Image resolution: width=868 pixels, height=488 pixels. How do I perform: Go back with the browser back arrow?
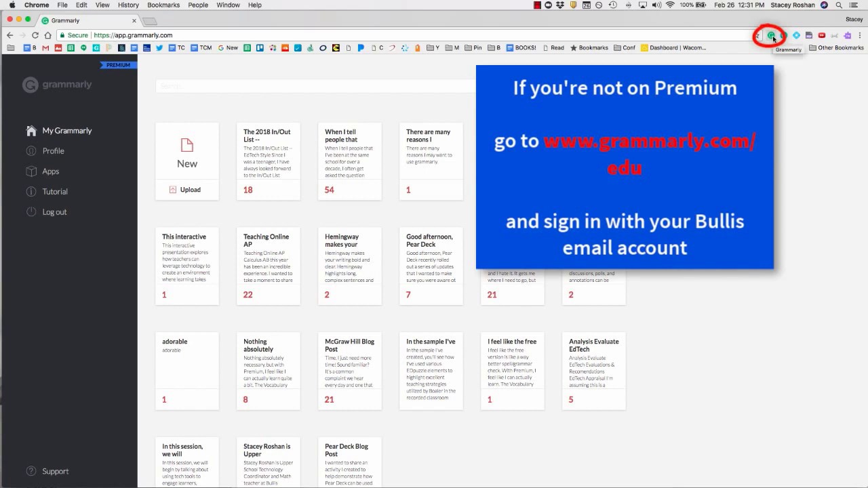(x=9, y=35)
